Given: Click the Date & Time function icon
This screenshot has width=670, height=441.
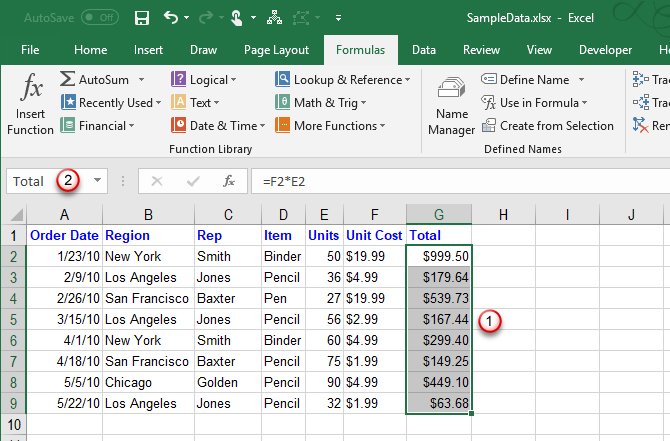Looking at the screenshot, I should pos(179,126).
